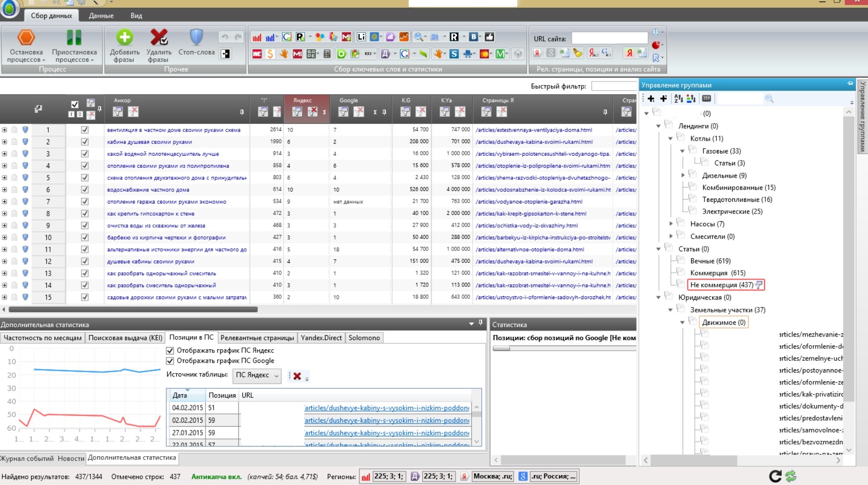Click the Undo arrow in Прочее group
This screenshot has height=485, width=868.
coord(225,37)
